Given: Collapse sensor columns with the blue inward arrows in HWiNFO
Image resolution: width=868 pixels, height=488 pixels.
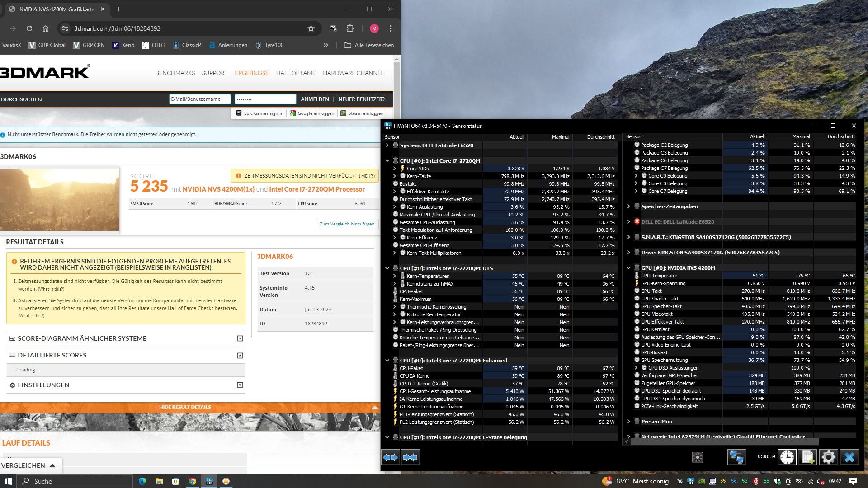Looking at the screenshot, I should click(410, 457).
